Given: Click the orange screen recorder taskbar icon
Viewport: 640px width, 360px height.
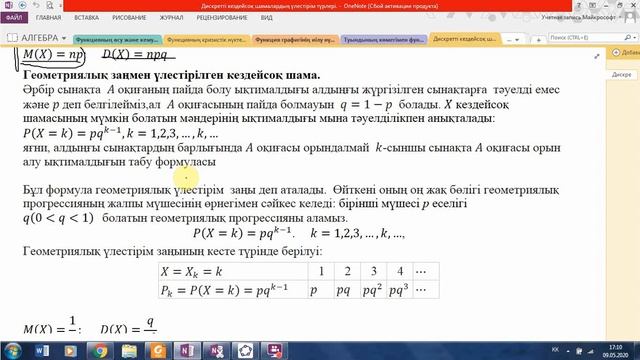Looking at the screenshot, I should click(x=158, y=351).
